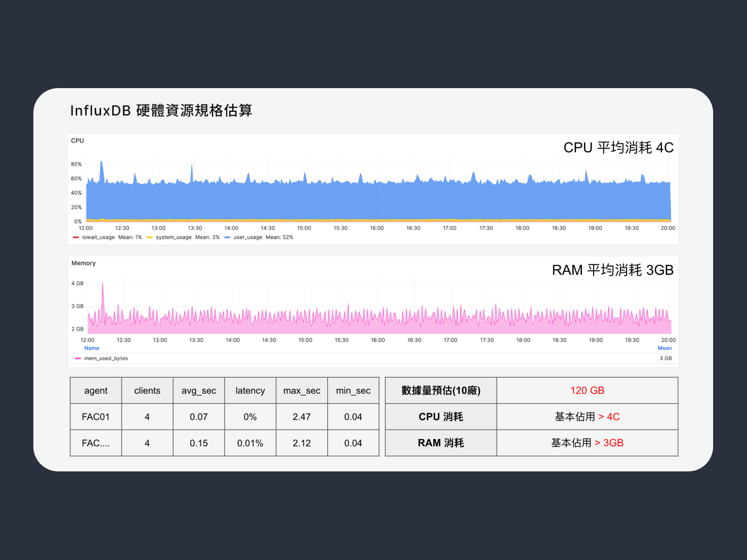The height and width of the screenshot is (560, 747).
Task: Select the CPU 消耗 row label
Action: [x=441, y=417]
